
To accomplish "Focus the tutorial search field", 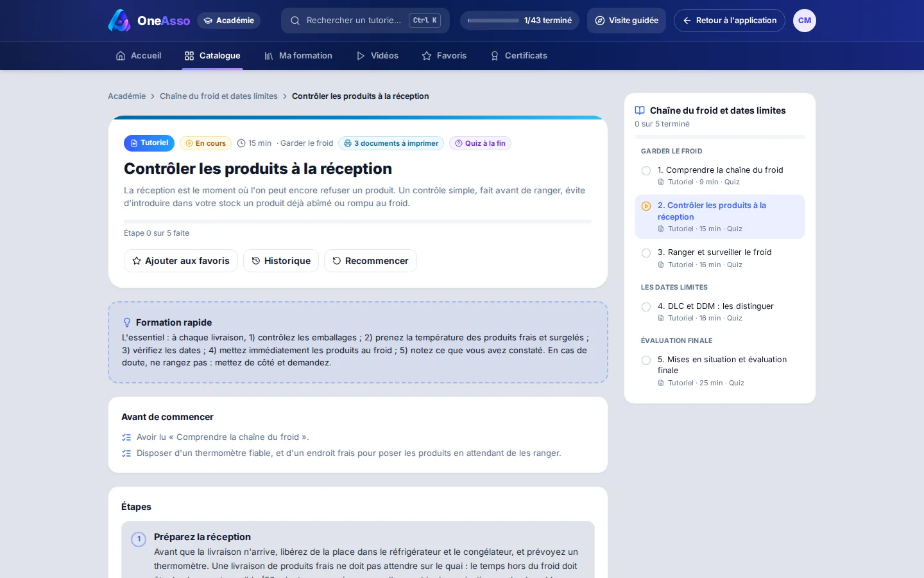I will pyautogui.click(x=365, y=21).
